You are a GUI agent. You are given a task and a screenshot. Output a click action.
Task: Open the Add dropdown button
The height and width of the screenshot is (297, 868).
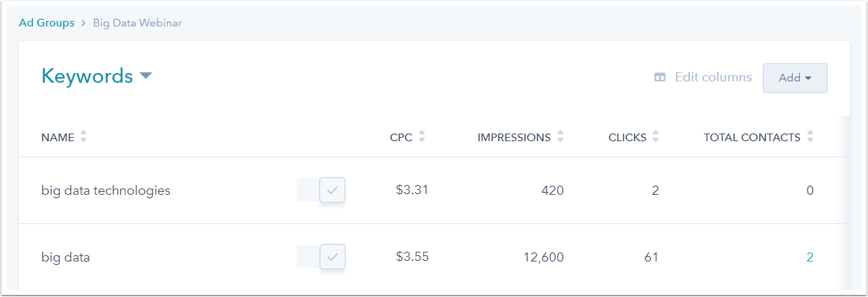click(x=795, y=78)
